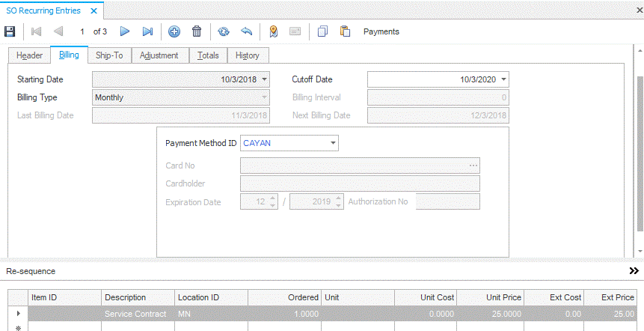
Task: Click the empty Item ID cell in Service Contract row
Action: pos(64,314)
